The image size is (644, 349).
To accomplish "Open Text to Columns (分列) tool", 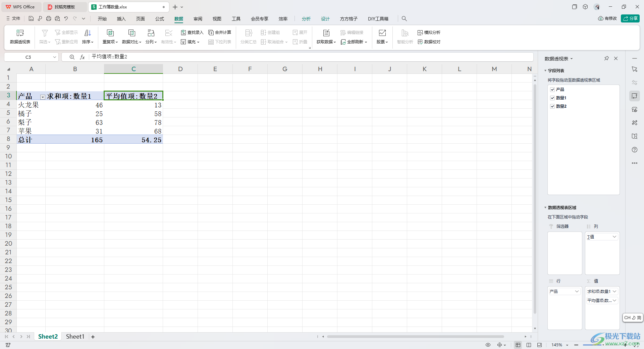I will [151, 37].
